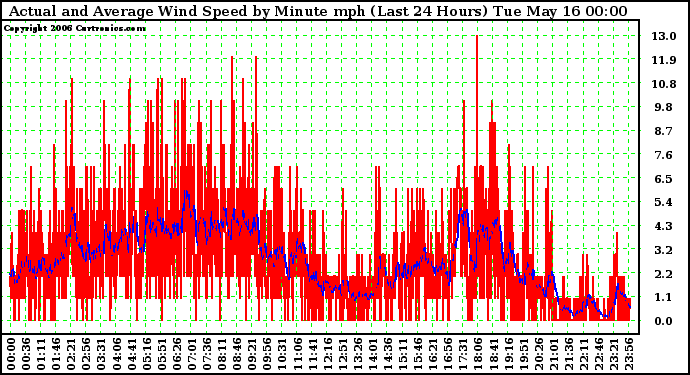Click the 01:46 time axis label
Screen dimensions: 690x375
click(x=56, y=354)
